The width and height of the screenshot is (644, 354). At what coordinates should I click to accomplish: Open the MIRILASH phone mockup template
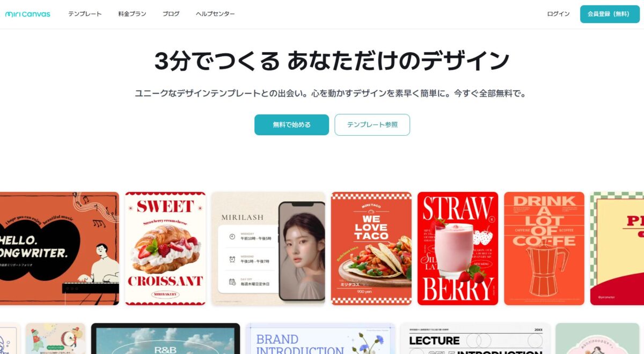[268, 248]
